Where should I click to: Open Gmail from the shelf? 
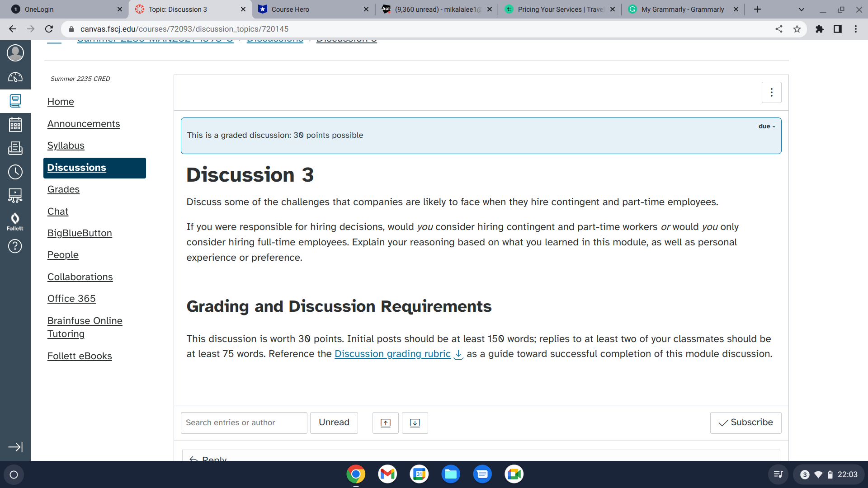coord(387,474)
